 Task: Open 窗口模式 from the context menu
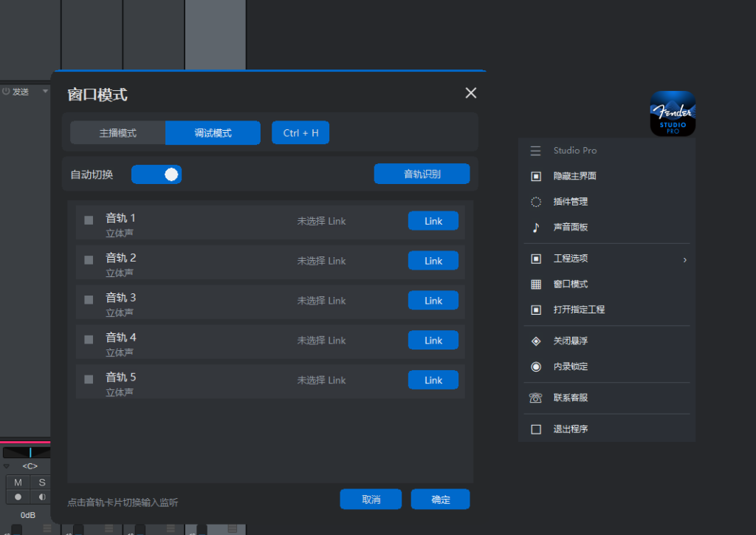tap(607, 284)
